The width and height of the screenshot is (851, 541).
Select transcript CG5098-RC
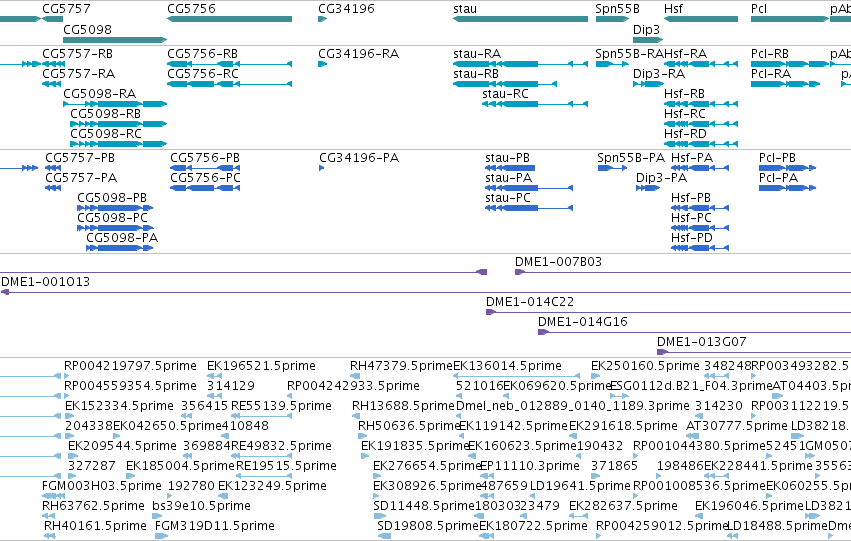pos(106,134)
